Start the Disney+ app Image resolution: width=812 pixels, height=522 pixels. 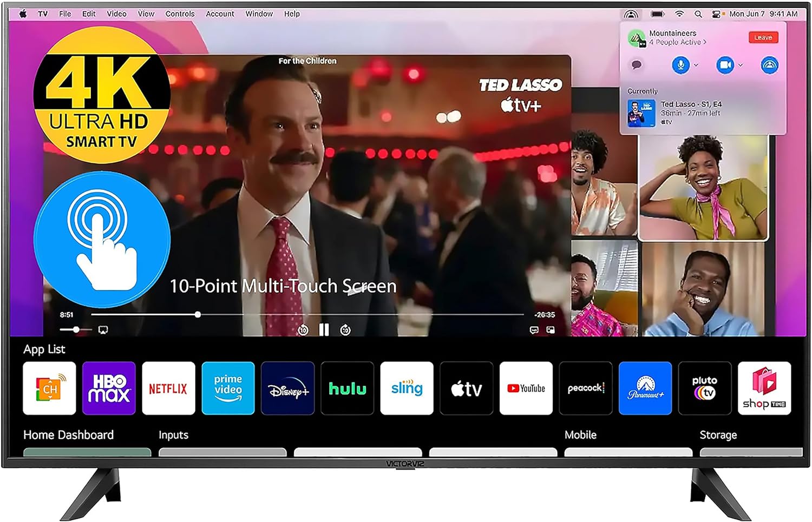click(287, 388)
